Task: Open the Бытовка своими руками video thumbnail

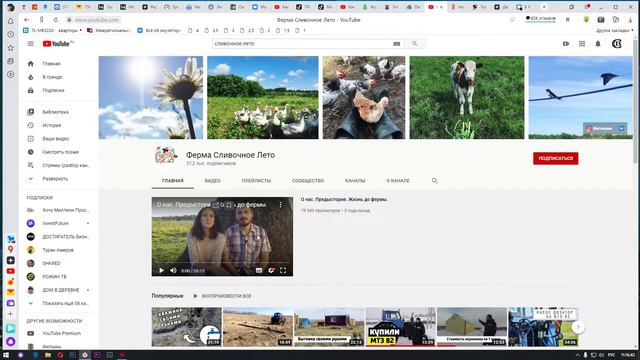Action: tap(329, 327)
